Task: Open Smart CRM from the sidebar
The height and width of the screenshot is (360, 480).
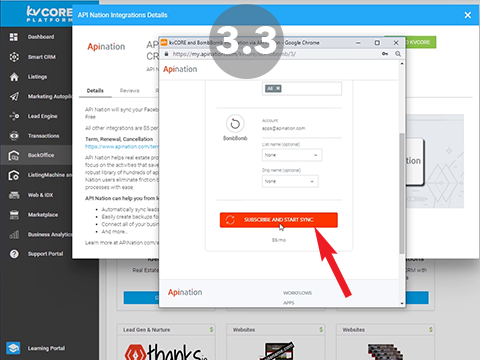Action: point(41,57)
